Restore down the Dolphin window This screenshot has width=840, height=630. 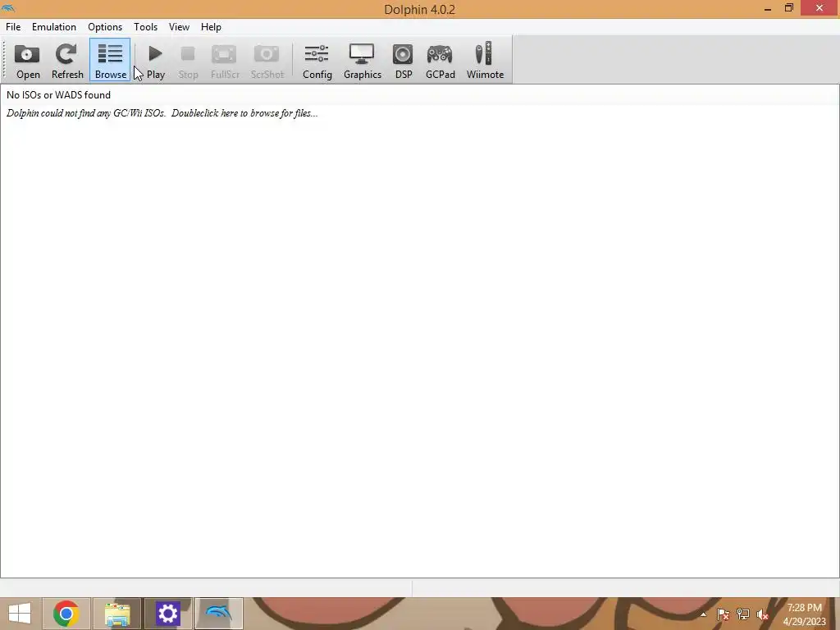coord(789,8)
